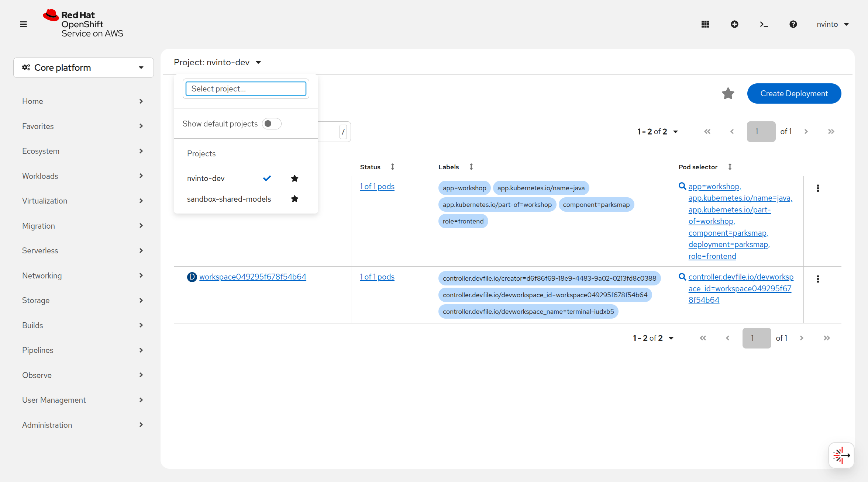Image resolution: width=868 pixels, height=482 pixels.
Task: Go to next page in top pagination
Action: point(806,132)
